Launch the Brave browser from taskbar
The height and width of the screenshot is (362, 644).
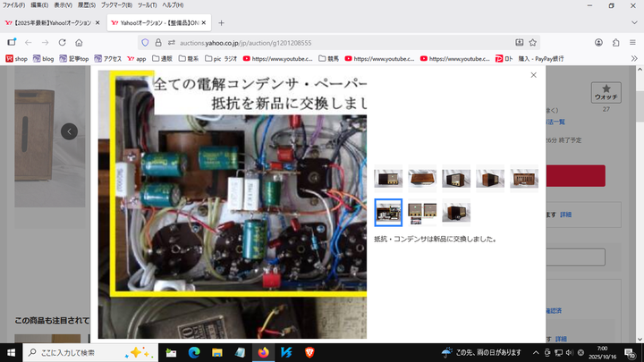[310, 352]
